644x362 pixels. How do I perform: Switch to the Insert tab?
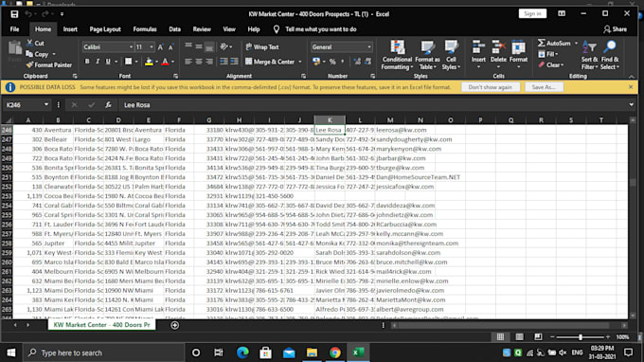pos(70,29)
